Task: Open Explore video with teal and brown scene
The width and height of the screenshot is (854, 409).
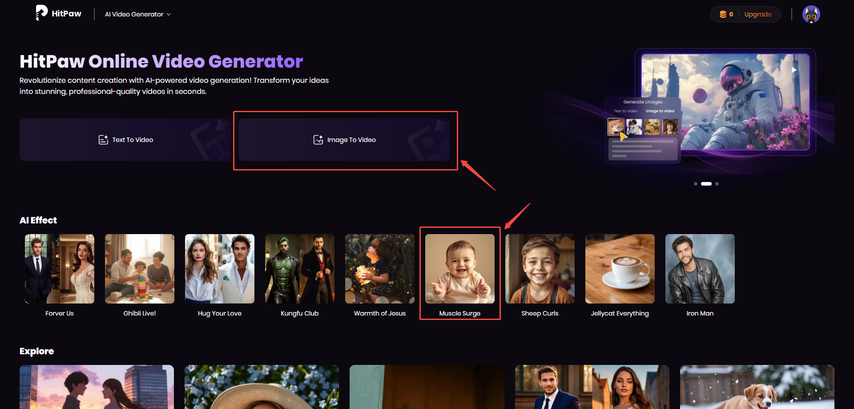Action: click(427, 387)
